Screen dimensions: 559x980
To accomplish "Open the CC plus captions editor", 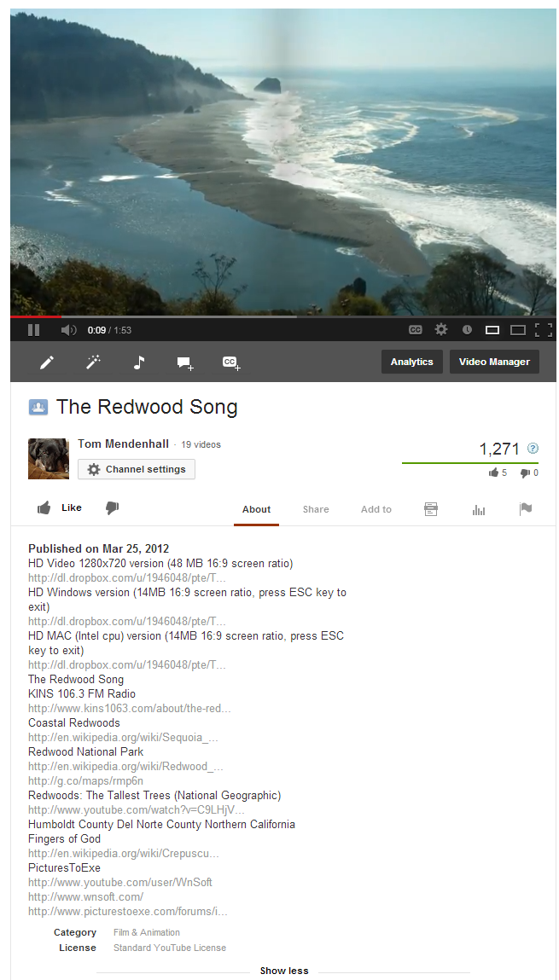I will [x=231, y=362].
